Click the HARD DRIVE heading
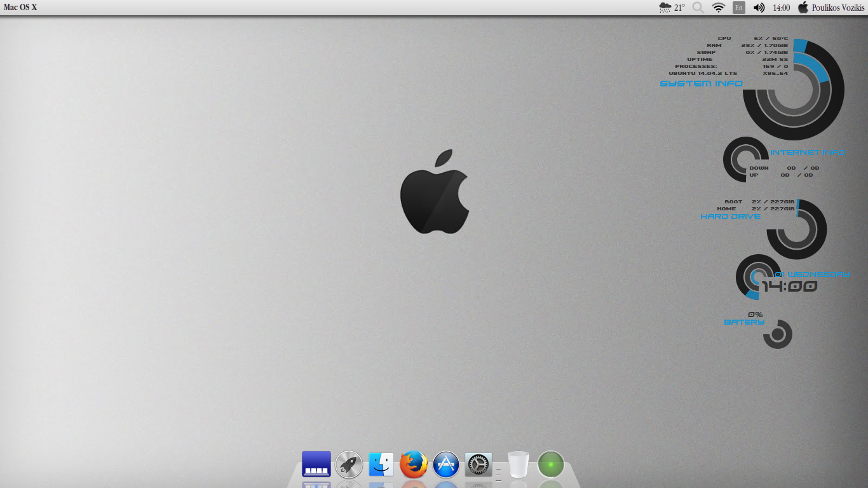The image size is (868, 488). click(x=730, y=217)
